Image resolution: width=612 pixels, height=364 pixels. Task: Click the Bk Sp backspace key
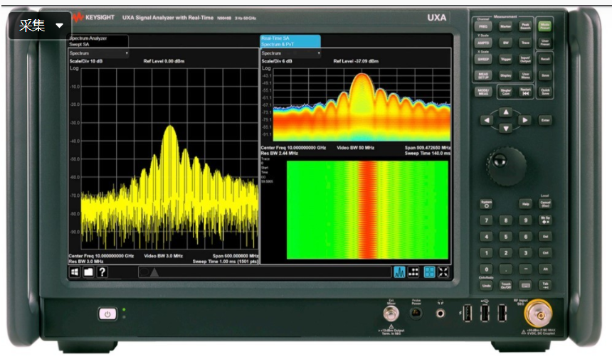pyautogui.click(x=545, y=220)
